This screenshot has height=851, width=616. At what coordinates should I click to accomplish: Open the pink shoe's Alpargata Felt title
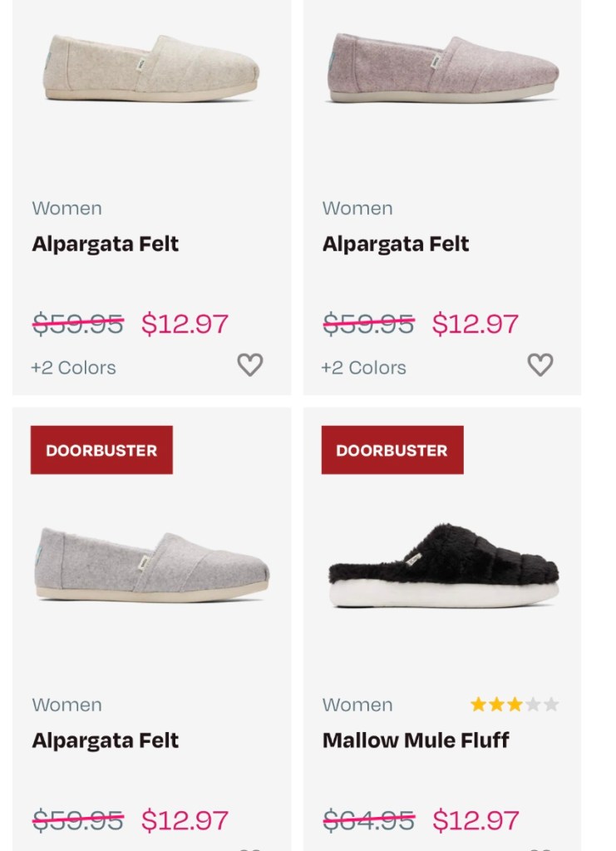coord(396,244)
